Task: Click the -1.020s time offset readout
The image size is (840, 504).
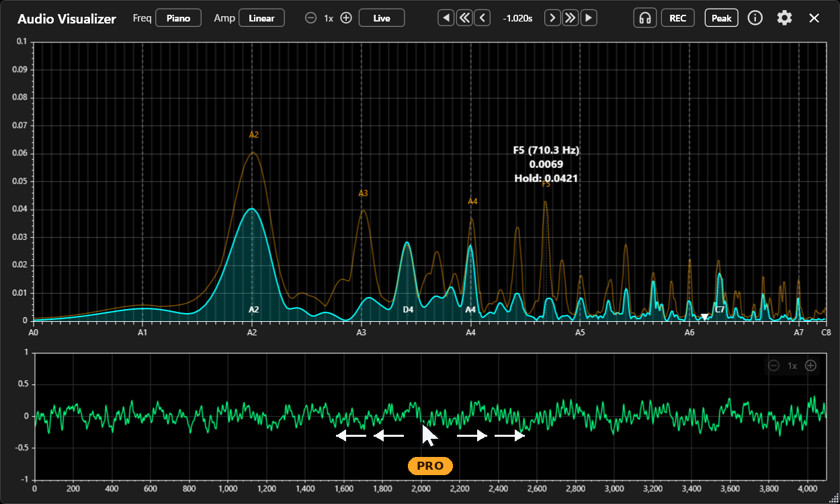Action: (517, 19)
